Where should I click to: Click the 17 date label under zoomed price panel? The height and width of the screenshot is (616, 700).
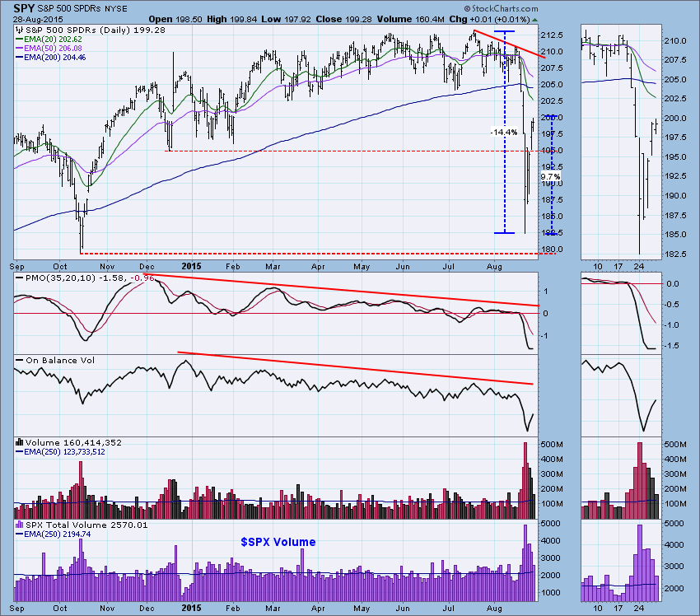pyautogui.click(x=618, y=267)
